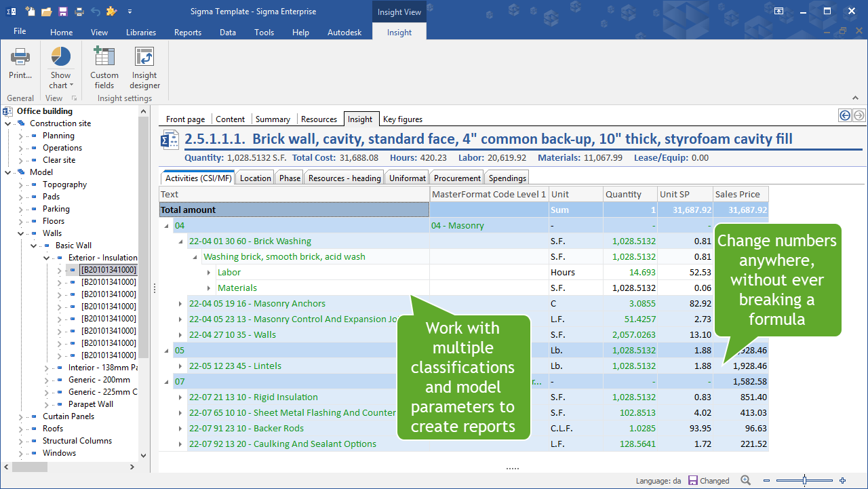868x489 pixels.
Task: Select Parapet Wall in the tree
Action: [91, 404]
